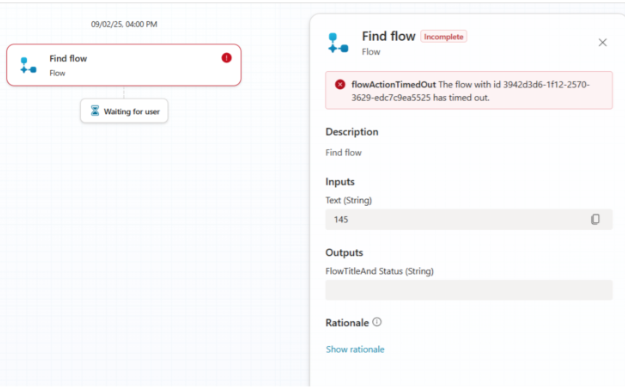Click the flowActionTimedOut error message text

point(470,91)
